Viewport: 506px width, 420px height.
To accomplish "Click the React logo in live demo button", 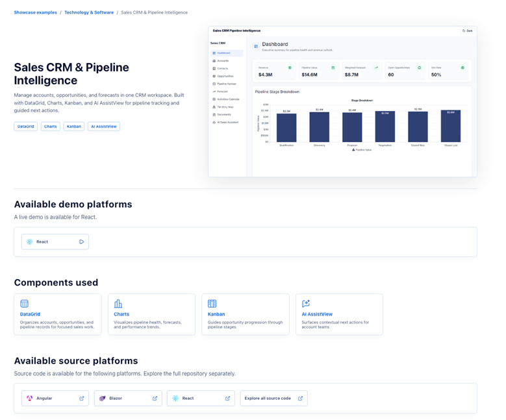I will (29, 241).
